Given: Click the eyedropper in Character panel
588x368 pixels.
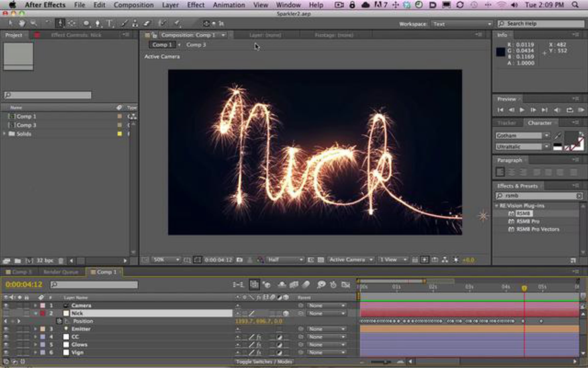Looking at the screenshot, I should (558, 136).
